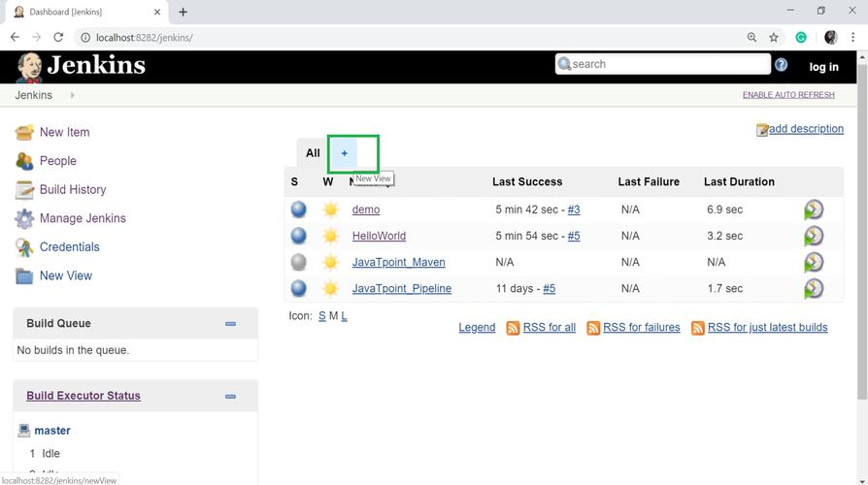Screen dimensions: 868x485
Task: Select the All view tab
Action: click(x=313, y=153)
